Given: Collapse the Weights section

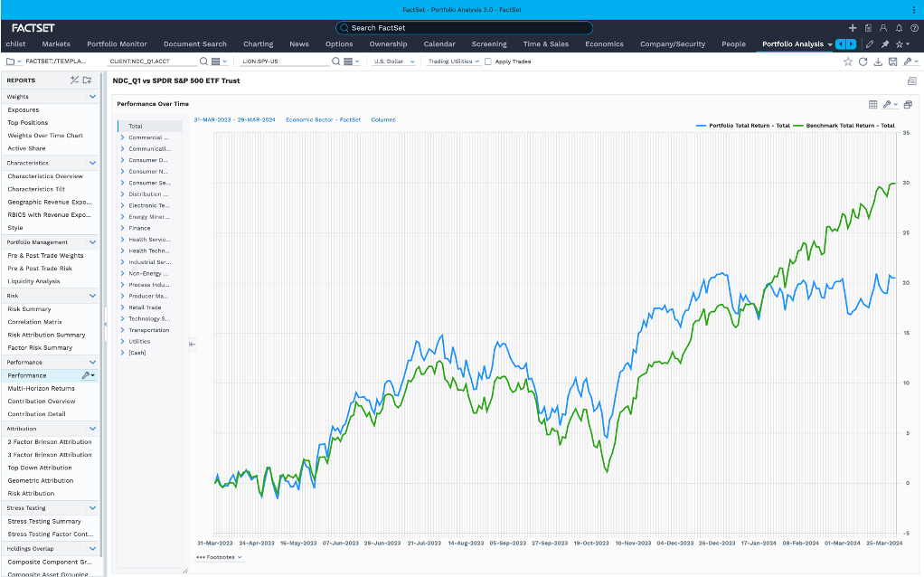Looking at the screenshot, I should point(92,96).
